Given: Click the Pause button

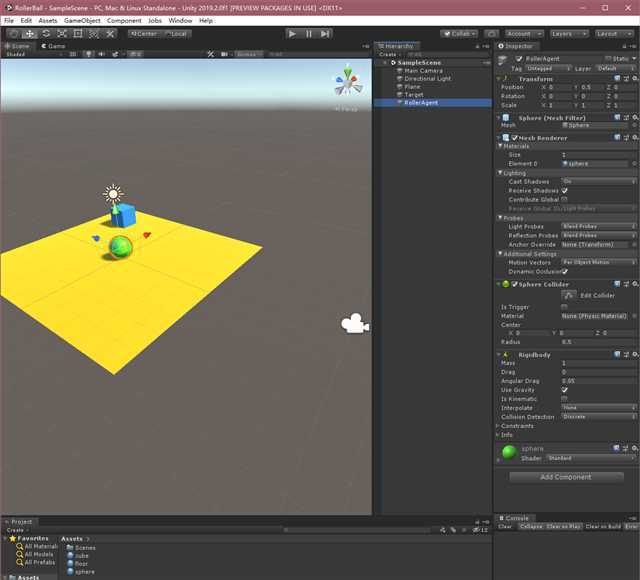Looking at the screenshot, I should [309, 34].
